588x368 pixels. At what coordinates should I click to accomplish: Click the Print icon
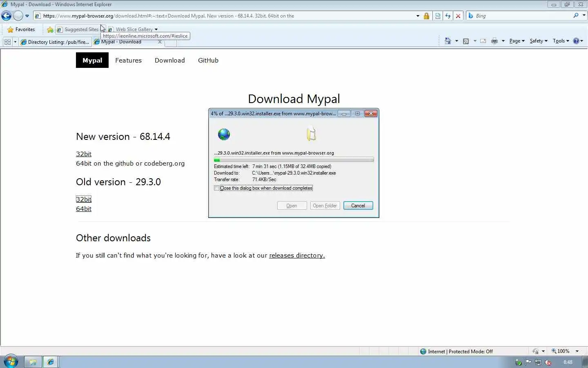[494, 41]
